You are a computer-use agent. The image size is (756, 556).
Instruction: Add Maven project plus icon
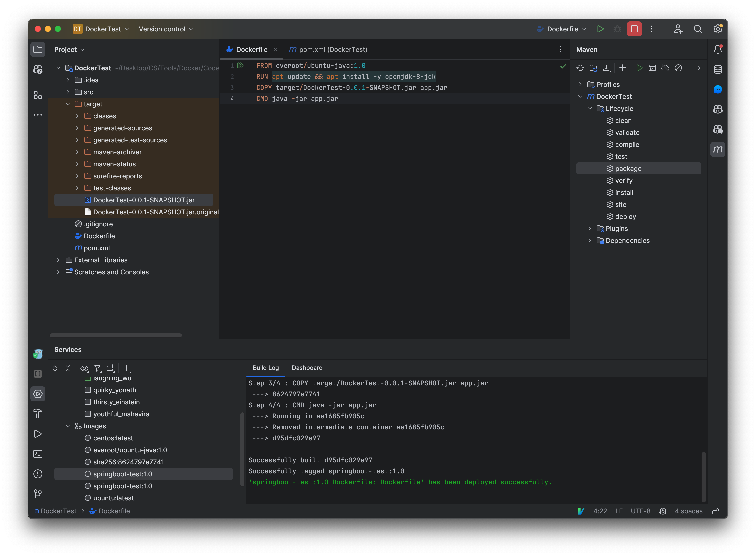click(x=623, y=68)
